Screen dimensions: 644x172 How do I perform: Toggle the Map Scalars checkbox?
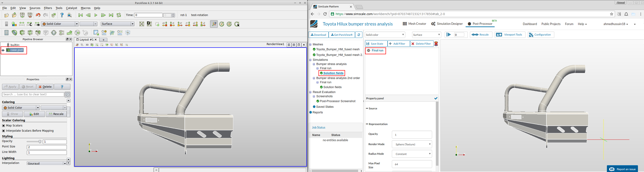point(4,126)
